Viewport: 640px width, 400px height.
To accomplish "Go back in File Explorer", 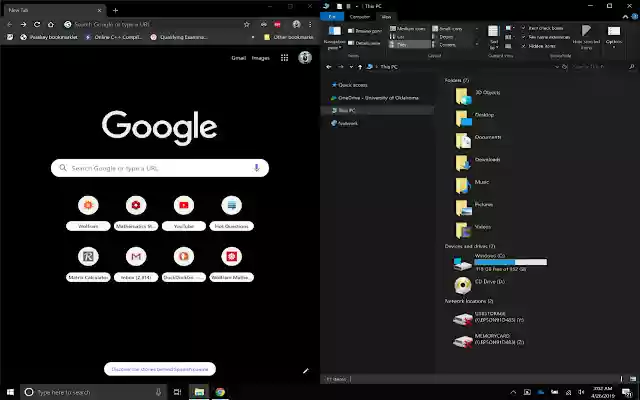I will (329, 67).
